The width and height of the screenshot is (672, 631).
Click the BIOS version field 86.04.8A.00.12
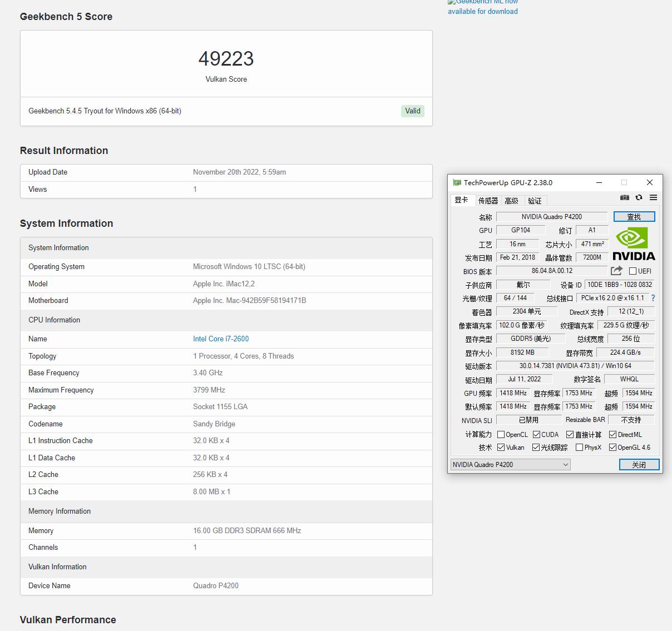coord(552,271)
